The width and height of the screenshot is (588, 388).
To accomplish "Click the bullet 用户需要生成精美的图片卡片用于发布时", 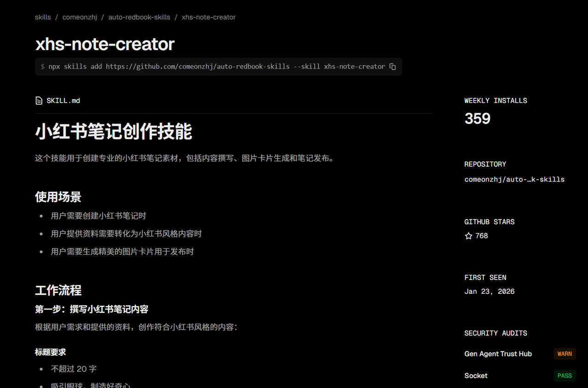I will [x=122, y=252].
